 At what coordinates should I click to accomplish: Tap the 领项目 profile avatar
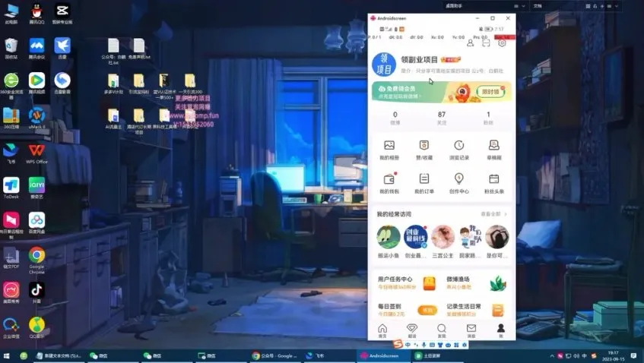(x=383, y=66)
